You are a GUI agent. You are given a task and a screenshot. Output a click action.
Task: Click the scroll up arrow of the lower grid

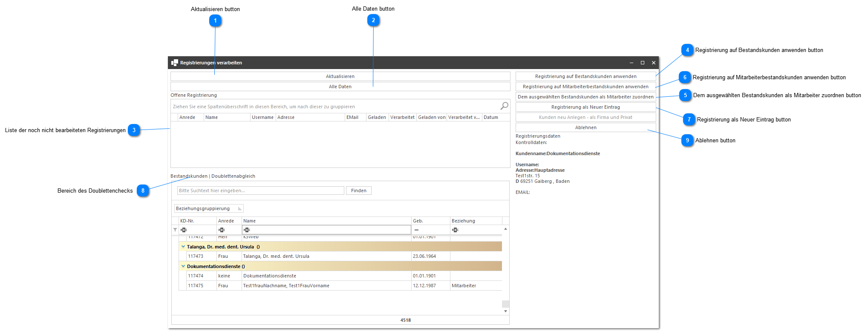505,229
